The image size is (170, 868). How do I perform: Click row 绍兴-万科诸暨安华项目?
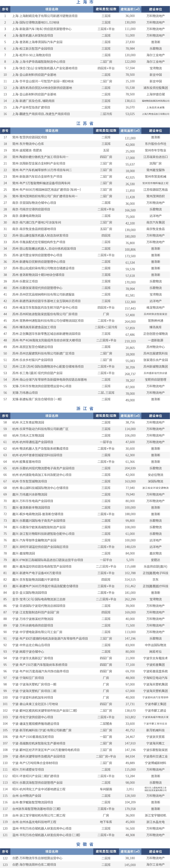[85, 770]
